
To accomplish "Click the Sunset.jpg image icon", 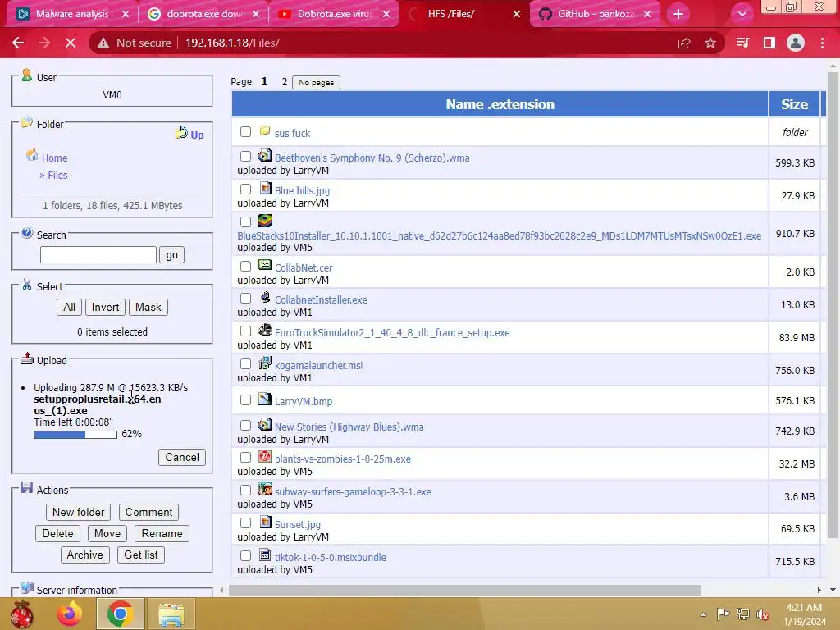I will (x=265, y=522).
